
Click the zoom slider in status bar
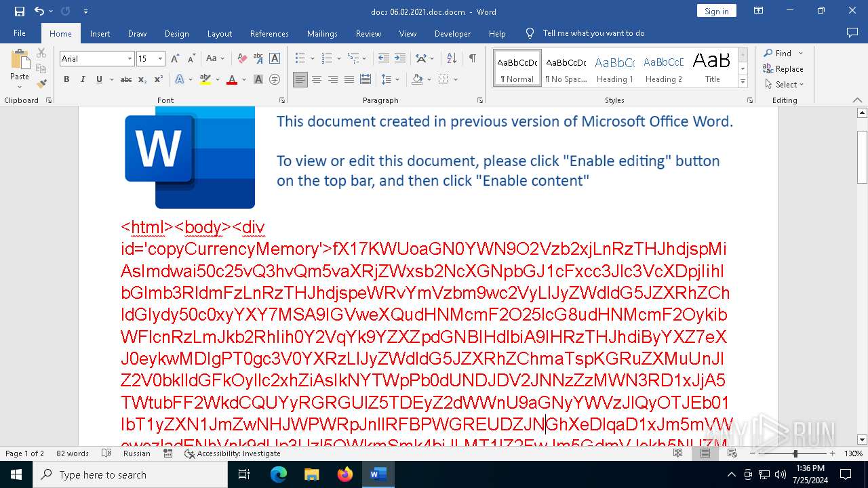[x=795, y=453]
